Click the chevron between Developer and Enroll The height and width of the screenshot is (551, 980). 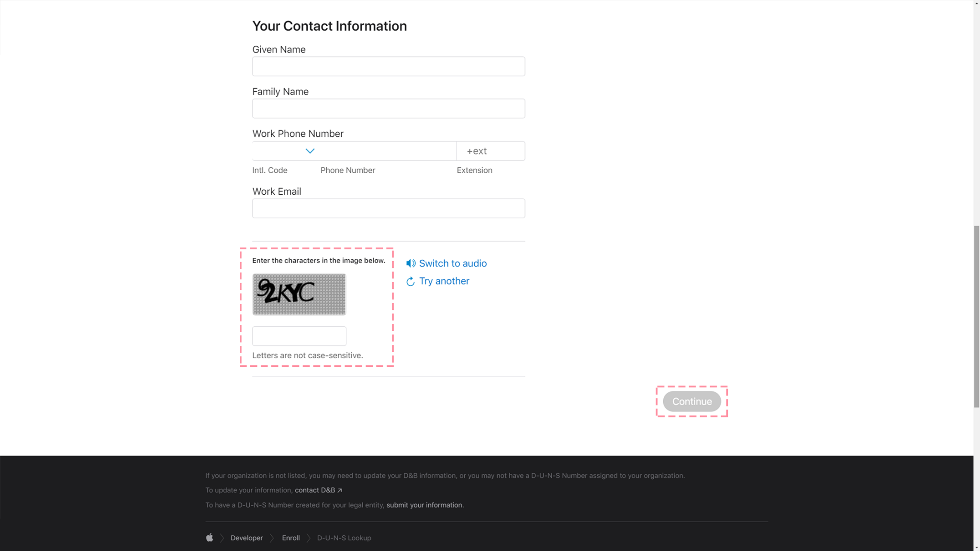pyautogui.click(x=272, y=538)
